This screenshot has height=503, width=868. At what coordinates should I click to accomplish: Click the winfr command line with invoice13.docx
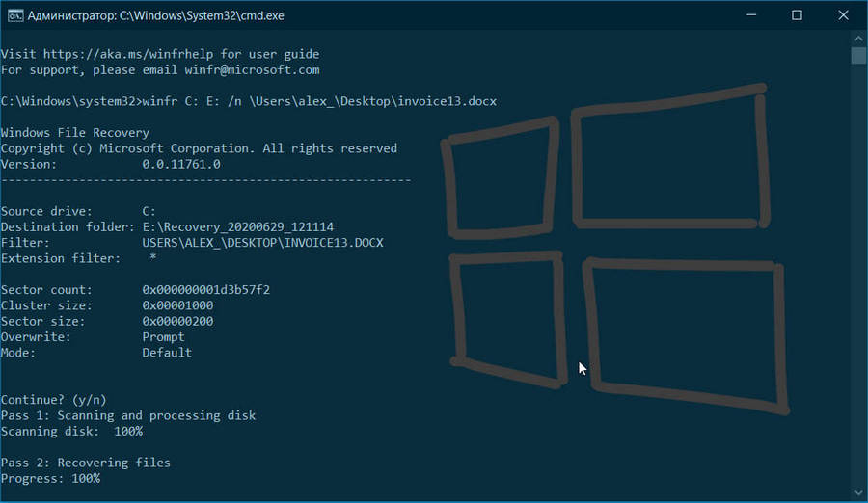click(249, 102)
